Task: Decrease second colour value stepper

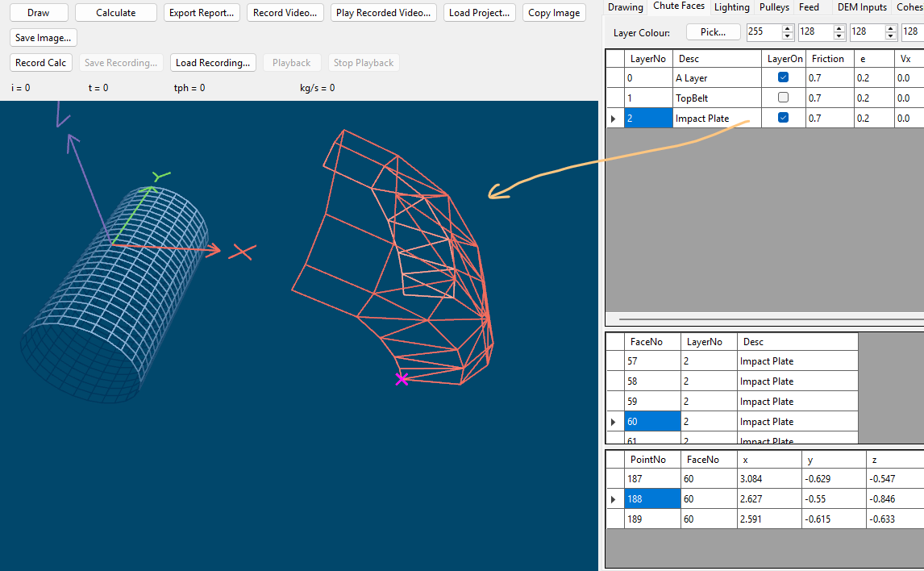Action: point(839,36)
